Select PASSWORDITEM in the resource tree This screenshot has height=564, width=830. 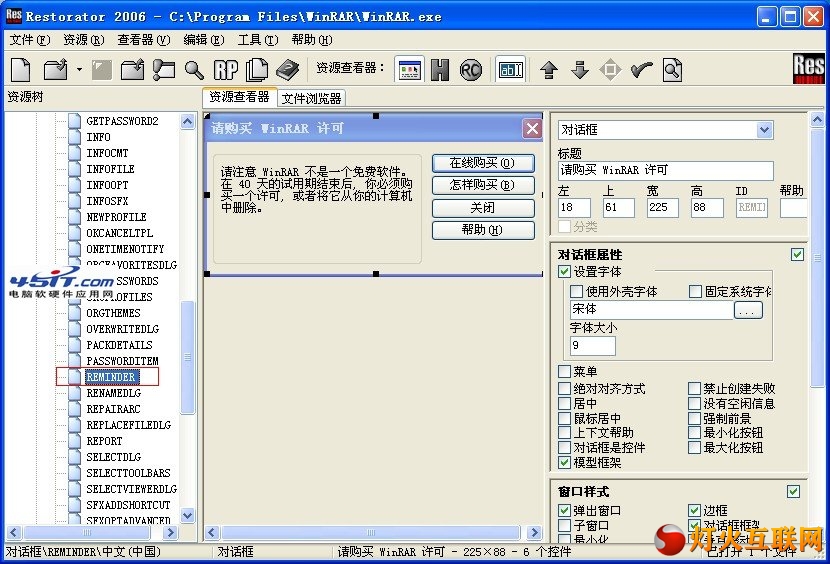pos(122,361)
